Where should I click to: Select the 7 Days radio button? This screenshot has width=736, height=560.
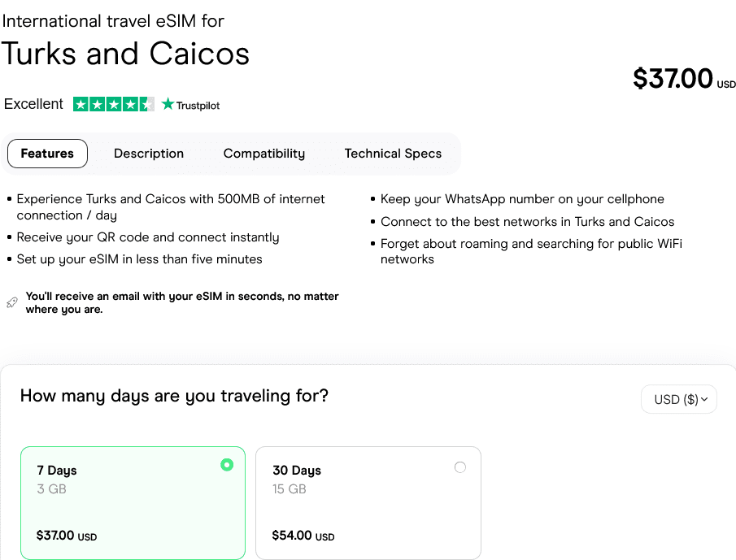tap(227, 465)
